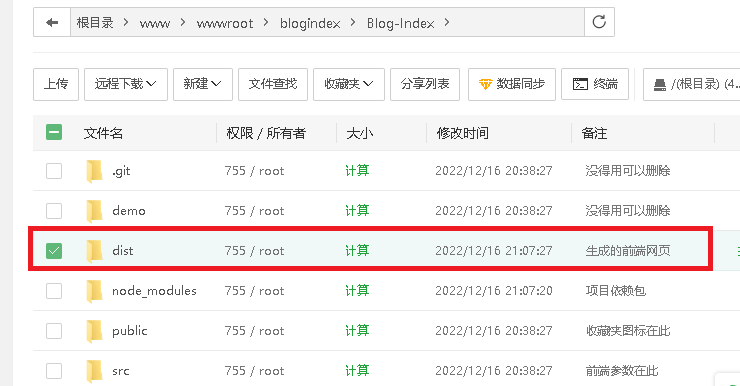Click the 数据同步 button
The image size is (740, 386).
coord(512,84)
